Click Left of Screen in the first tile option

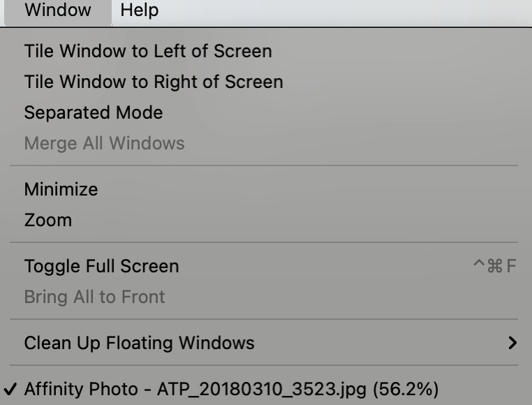coord(213,51)
